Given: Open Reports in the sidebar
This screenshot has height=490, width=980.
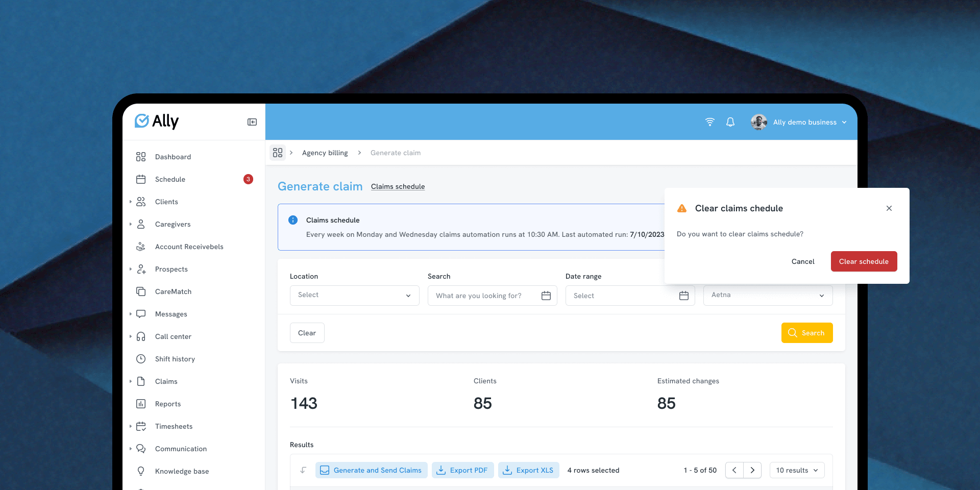Looking at the screenshot, I should click(168, 404).
